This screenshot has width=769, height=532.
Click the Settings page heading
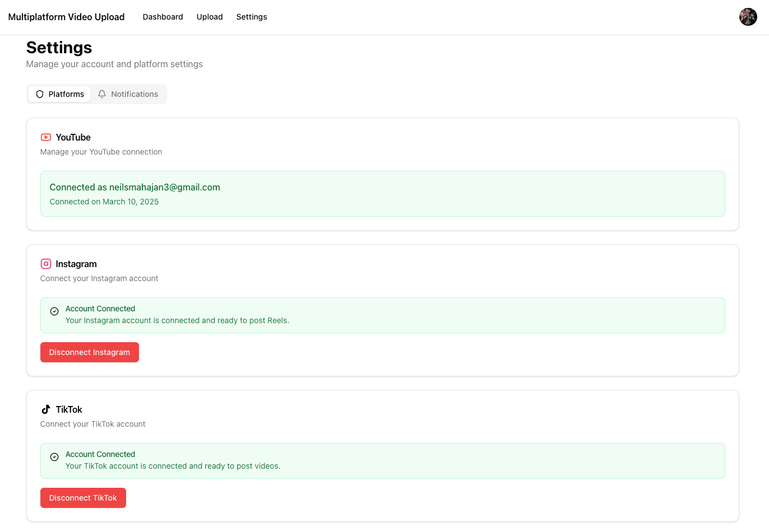click(x=59, y=48)
